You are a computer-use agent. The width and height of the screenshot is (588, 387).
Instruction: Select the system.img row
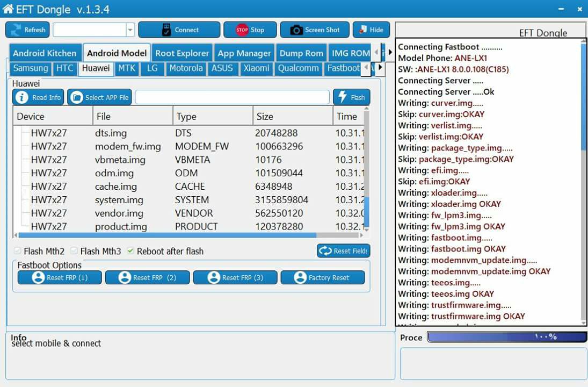tap(189, 200)
